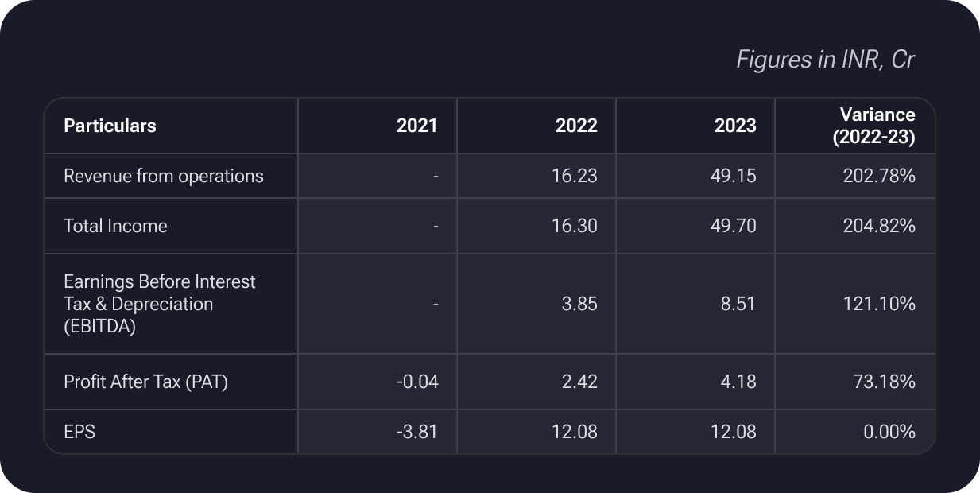Image resolution: width=980 pixels, height=493 pixels.
Task: Click the 49.15 revenue value for 2023
Action: (733, 176)
